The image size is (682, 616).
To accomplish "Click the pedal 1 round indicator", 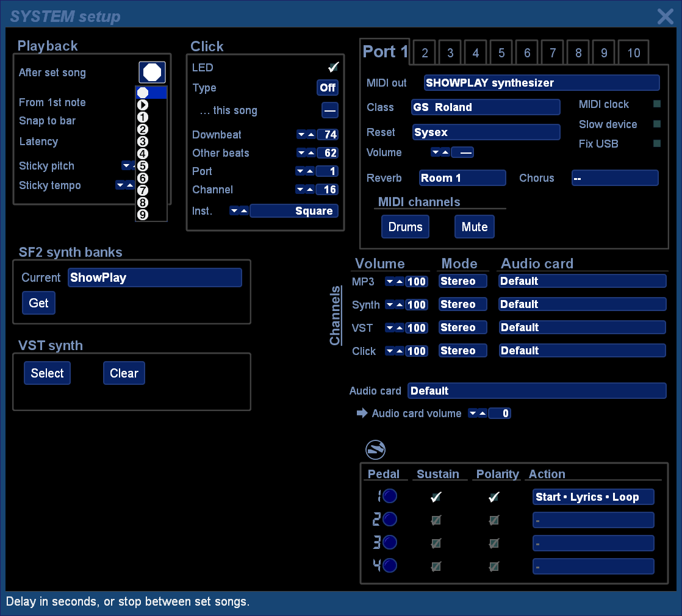I will pyautogui.click(x=389, y=496).
